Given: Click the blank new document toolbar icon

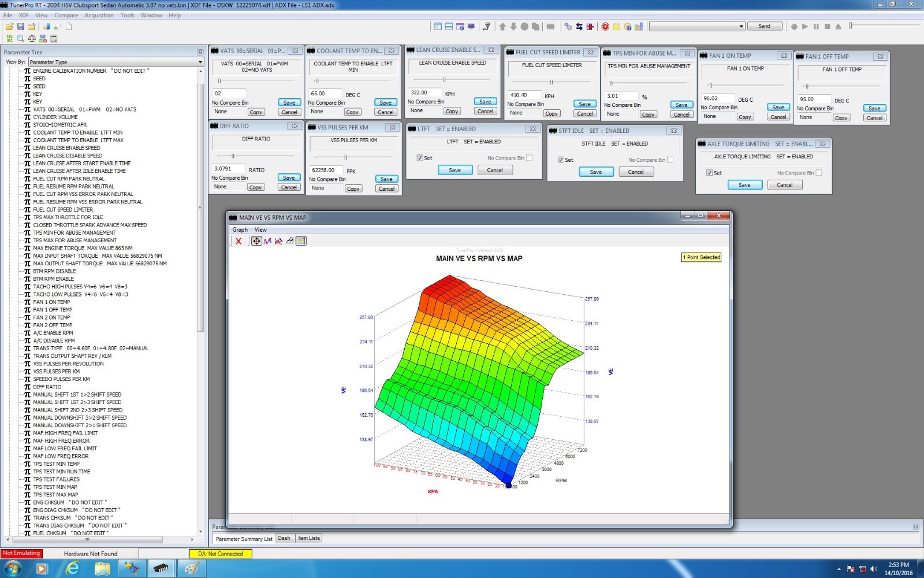Looking at the screenshot, I should (x=69, y=27).
